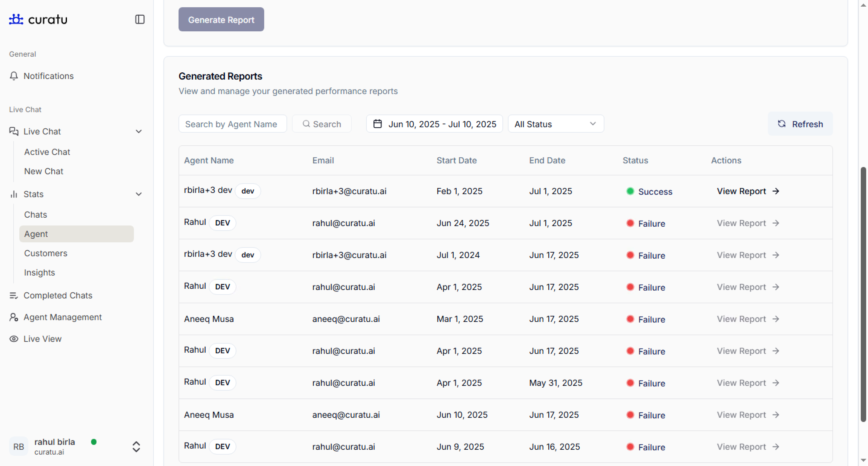Collapse sidebar using panel toggle icon
Screen dimensions: 868x466
[x=140, y=19]
